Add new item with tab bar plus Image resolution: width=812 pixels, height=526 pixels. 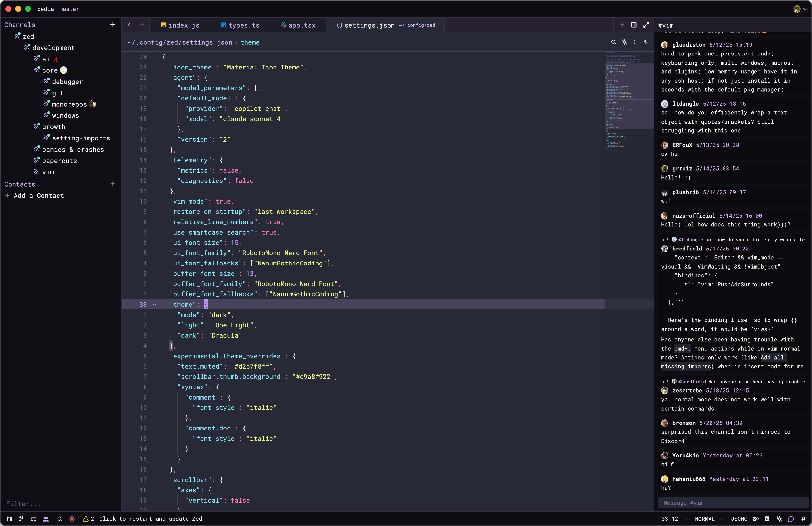pos(622,25)
